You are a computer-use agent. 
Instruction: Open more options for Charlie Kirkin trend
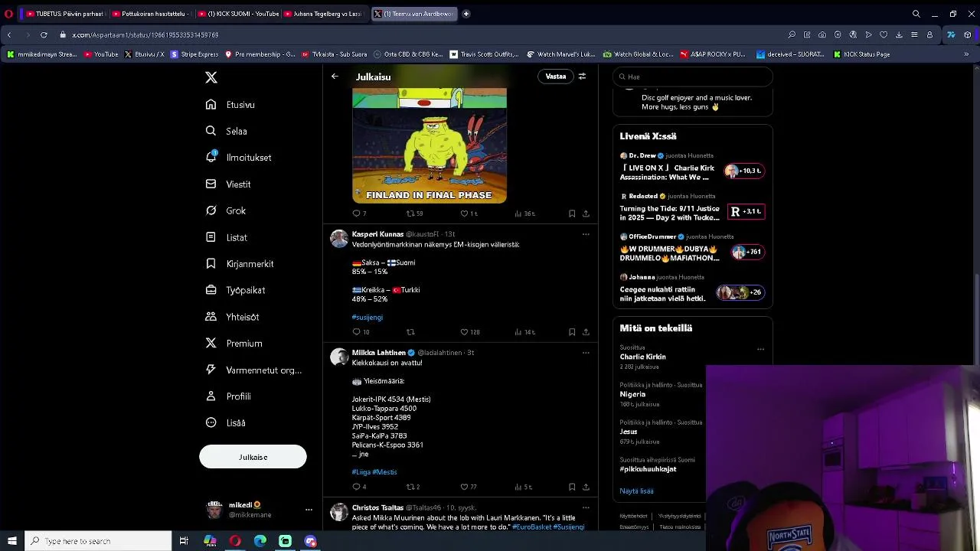click(760, 349)
